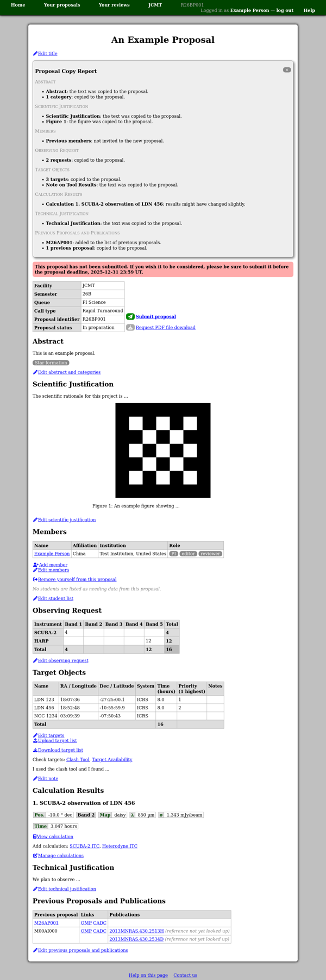Click pencil icon for Edit previous proposals
This screenshot has width=326, height=980.
point(35,950)
